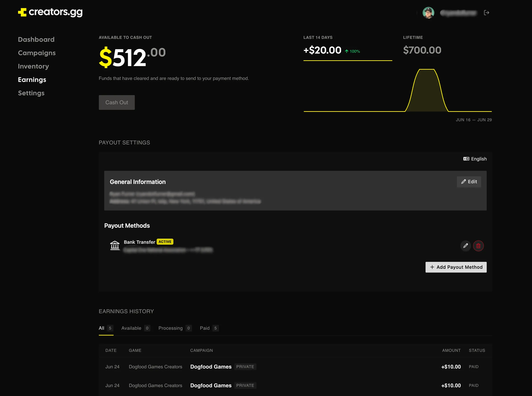Viewport: 532px width, 396px height.
Task: Open the Settings page
Action: click(x=31, y=93)
